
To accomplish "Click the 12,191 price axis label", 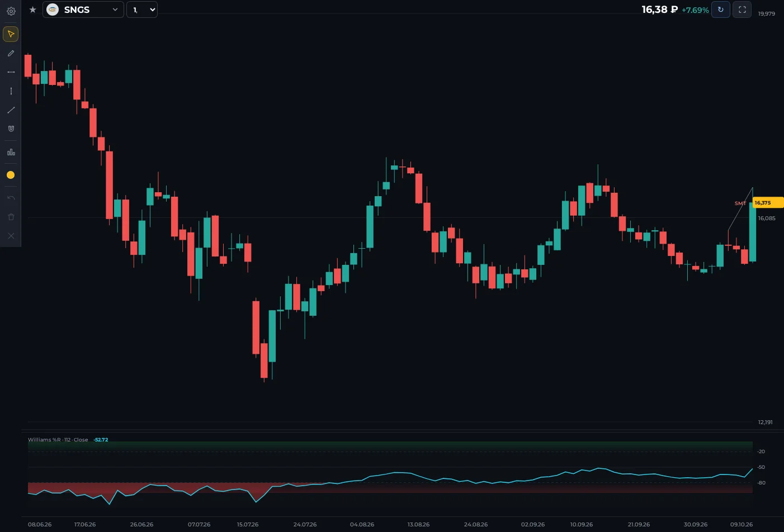I will click(x=766, y=422).
